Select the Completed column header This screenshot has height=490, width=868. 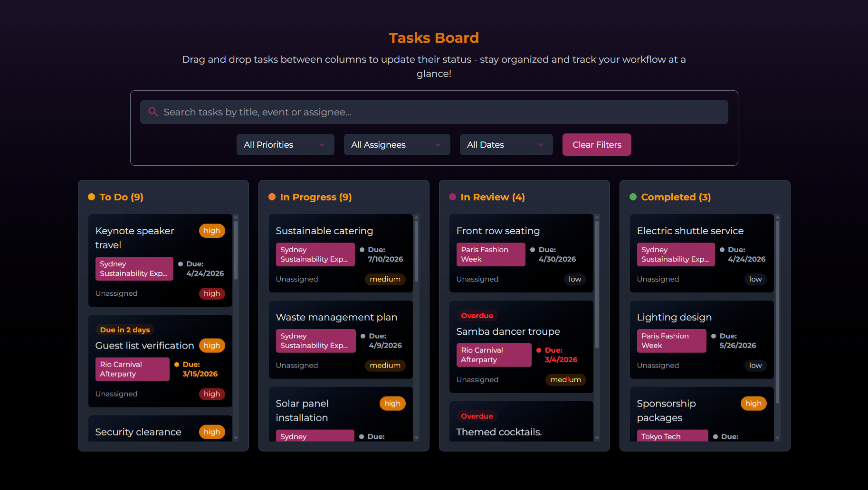(676, 197)
